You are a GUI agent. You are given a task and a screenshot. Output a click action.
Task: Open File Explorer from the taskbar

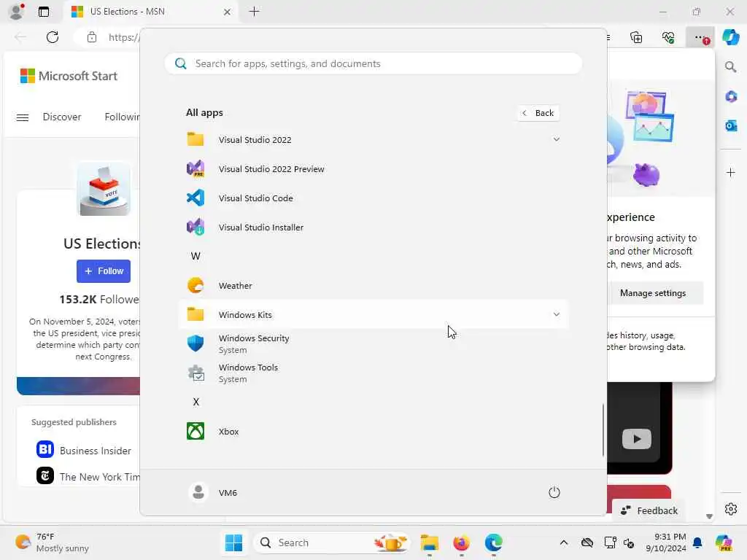tap(429, 542)
